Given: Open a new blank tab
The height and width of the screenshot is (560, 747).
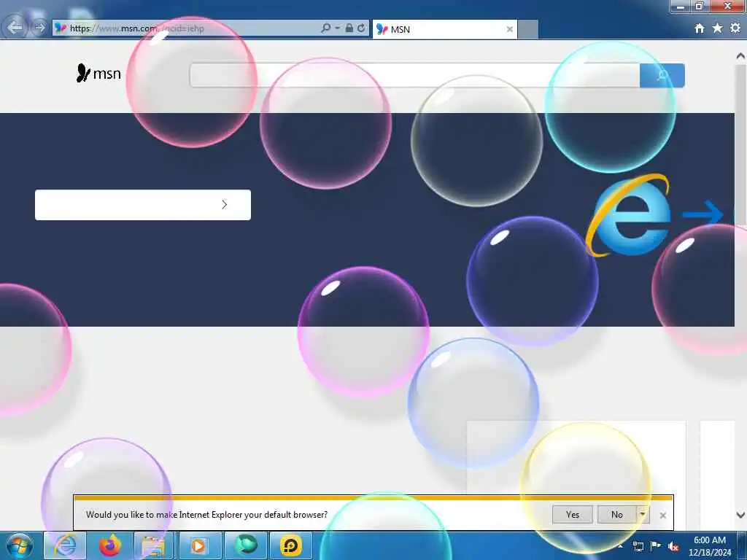Looking at the screenshot, I should pyautogui.click(x=528, y=29).
